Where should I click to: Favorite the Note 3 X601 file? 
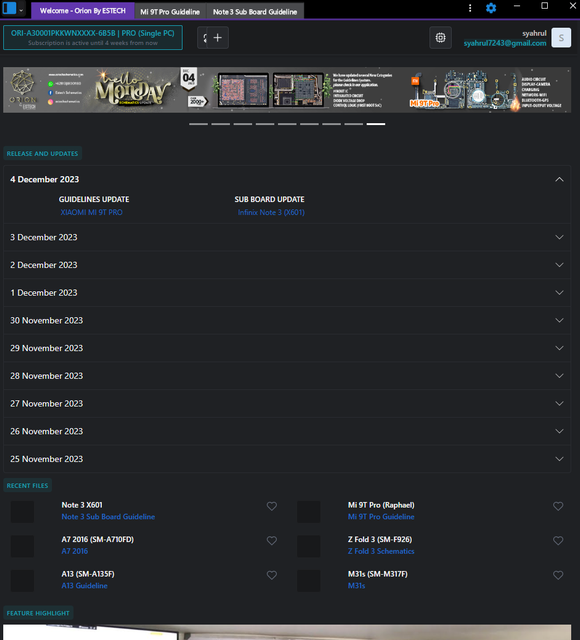click(x=272, y=506)
